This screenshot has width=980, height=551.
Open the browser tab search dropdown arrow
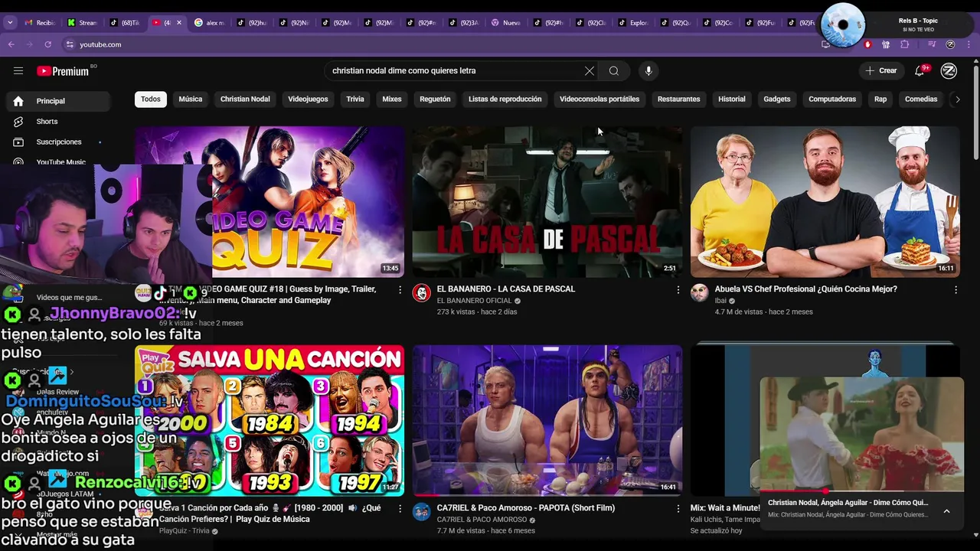coord(10,23)
